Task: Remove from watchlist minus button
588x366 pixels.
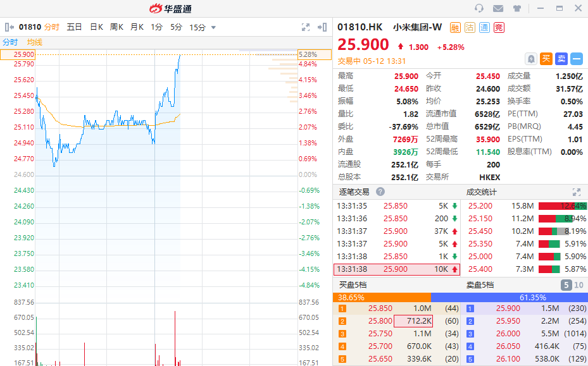Action: (x=577, y=59)
